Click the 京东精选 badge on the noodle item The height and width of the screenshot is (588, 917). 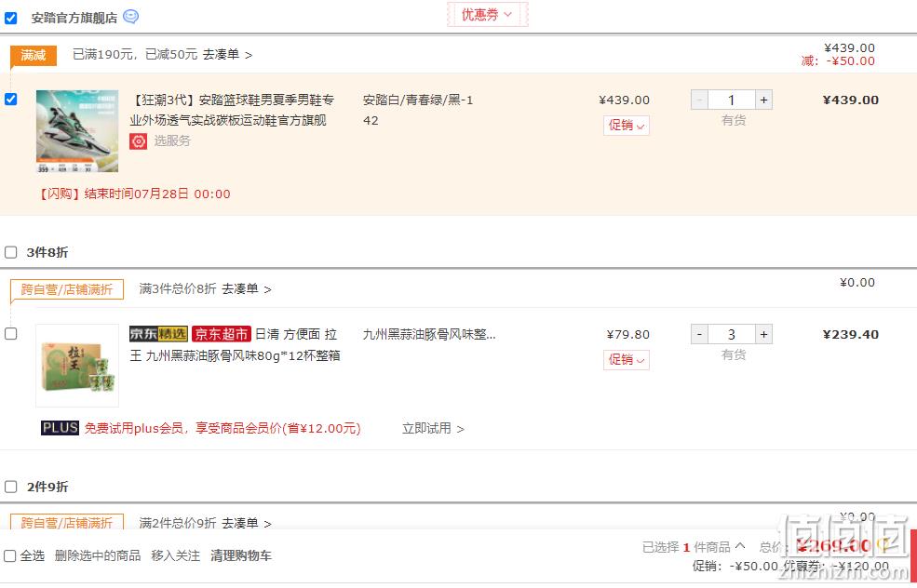[x=158, y=334]
